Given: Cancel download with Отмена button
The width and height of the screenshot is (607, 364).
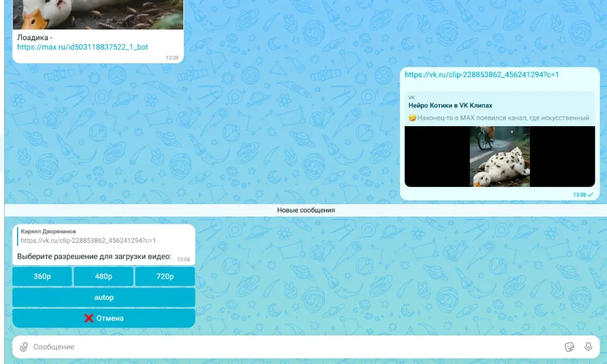Looking at the screenshot, I should click(104, 318).
